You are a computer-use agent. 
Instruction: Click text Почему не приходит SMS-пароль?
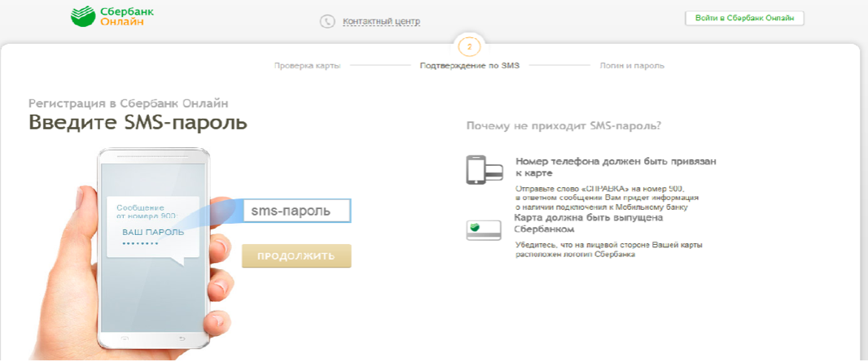tap(563, 125)
